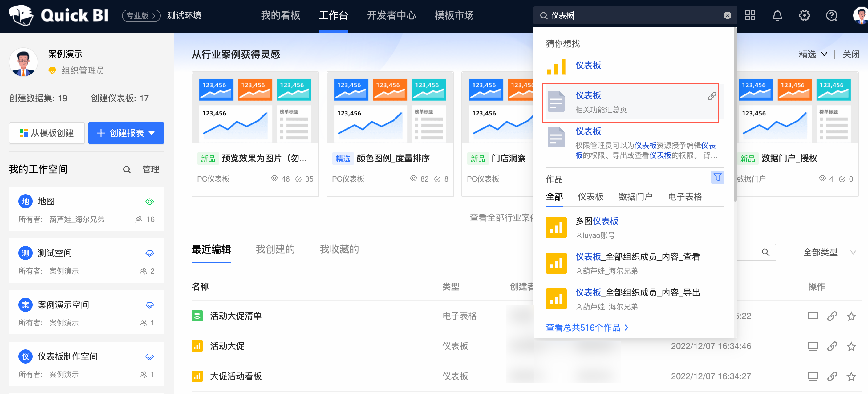Screen dimensions: 868x394
Task: Click the 从模板创建 button
Action: (x=47, y=133)
